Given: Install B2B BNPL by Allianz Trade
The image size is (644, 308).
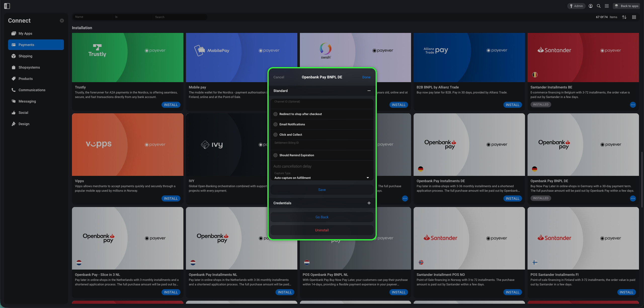Looking at the screenshot, I should (512, 105).
